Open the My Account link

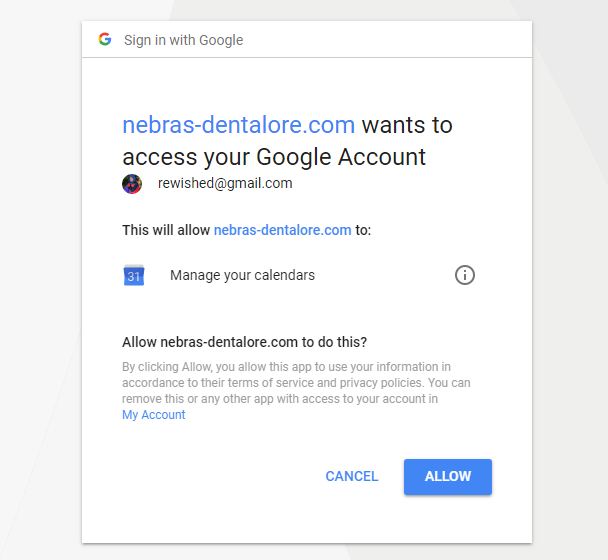coord(153,415)
